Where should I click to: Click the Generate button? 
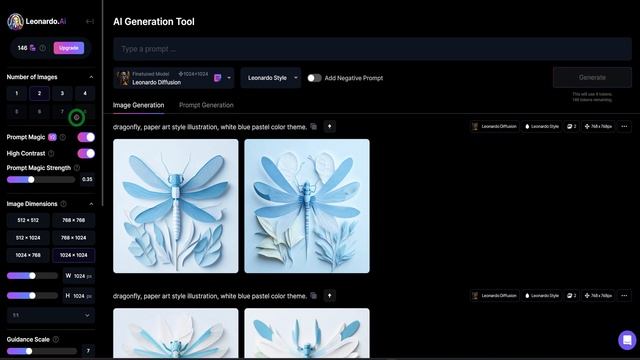tap(592, 77)
